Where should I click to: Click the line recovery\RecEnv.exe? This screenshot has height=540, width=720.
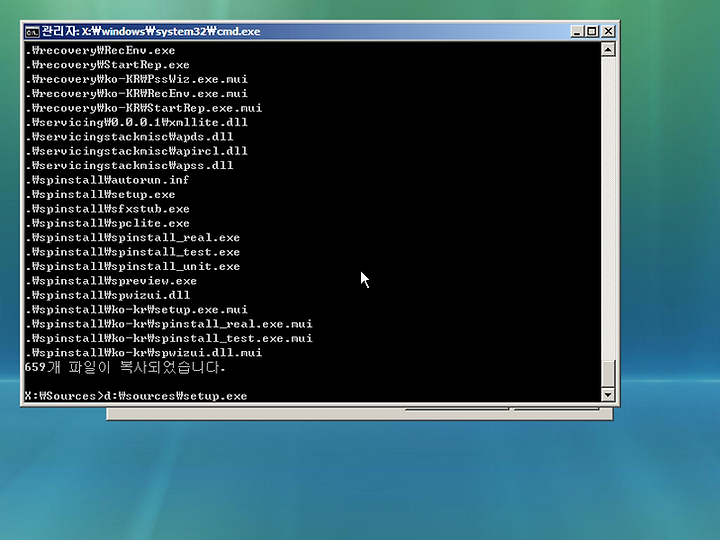click(100, 51)
